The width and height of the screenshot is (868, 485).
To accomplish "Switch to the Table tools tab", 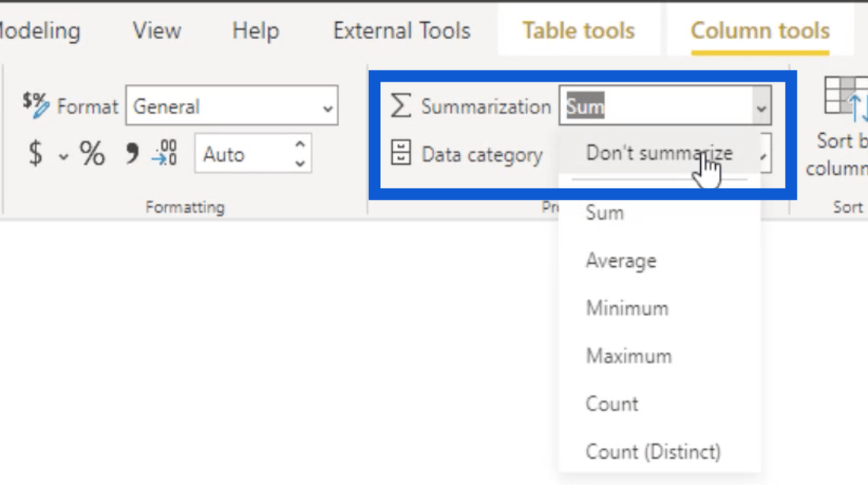I will (578, 31).
